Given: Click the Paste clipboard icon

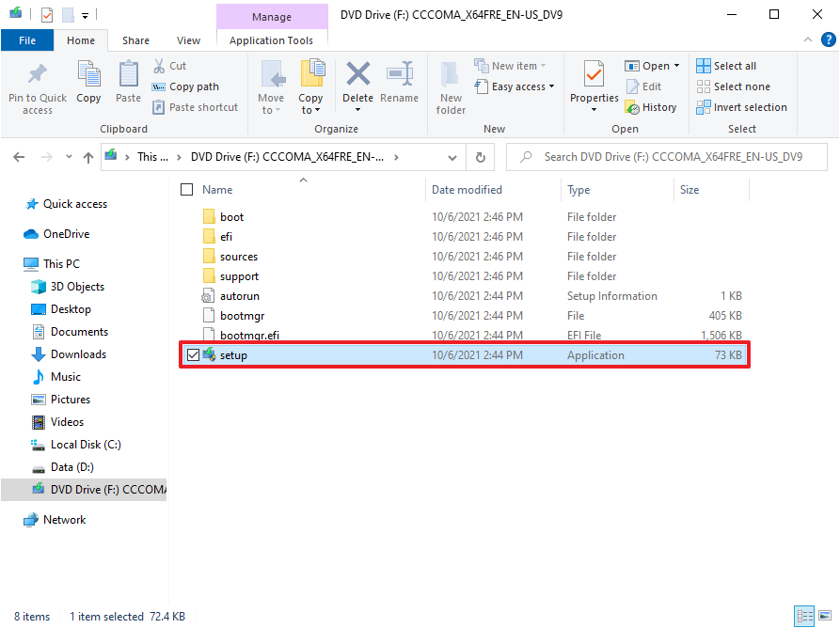Looking at the screenshot, I should point(128,74).
